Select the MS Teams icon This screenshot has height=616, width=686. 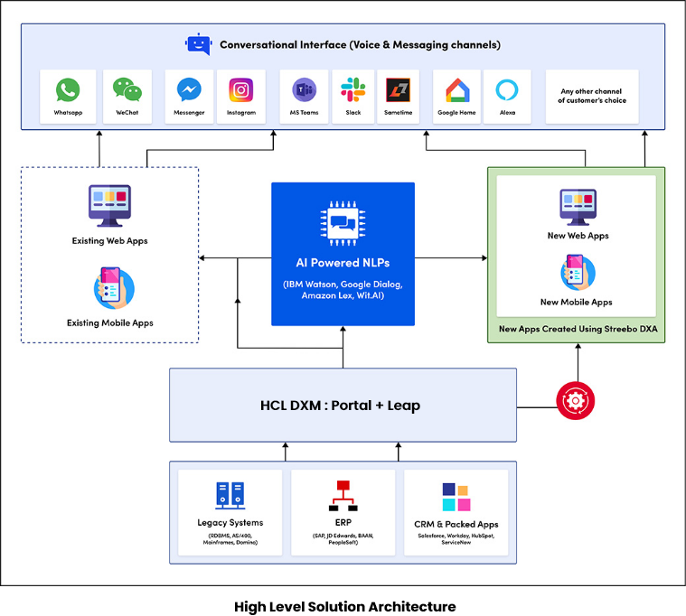304,90
